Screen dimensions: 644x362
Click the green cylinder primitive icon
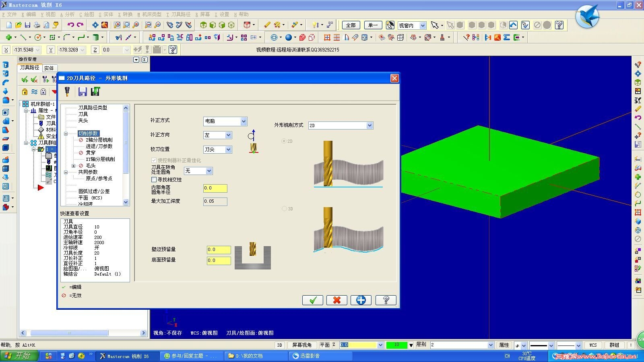coord(96,37)
